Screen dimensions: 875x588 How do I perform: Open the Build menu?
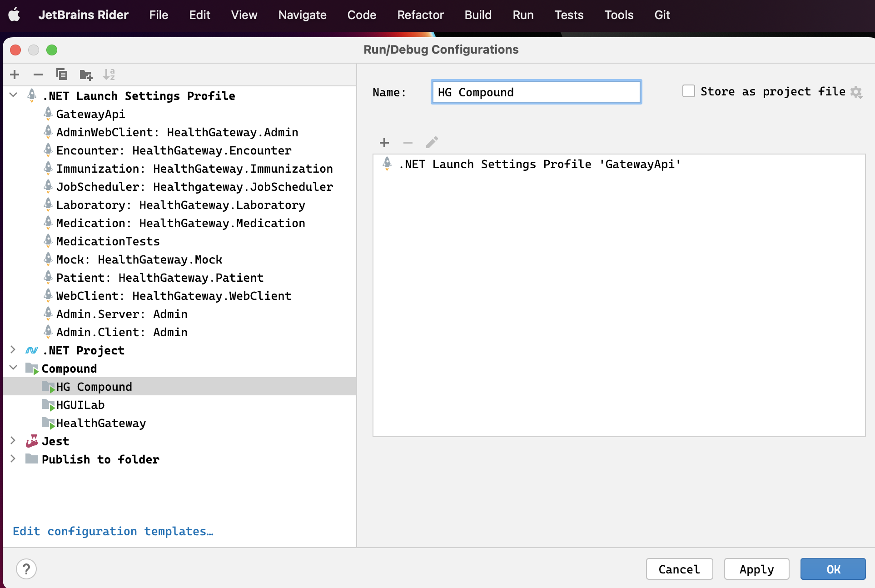(478, 15)
